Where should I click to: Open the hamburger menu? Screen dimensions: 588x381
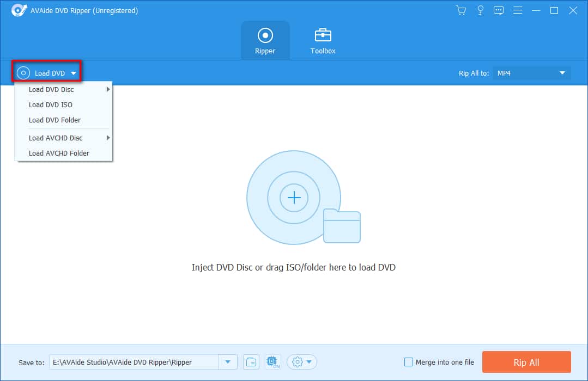tap(517, 10)
